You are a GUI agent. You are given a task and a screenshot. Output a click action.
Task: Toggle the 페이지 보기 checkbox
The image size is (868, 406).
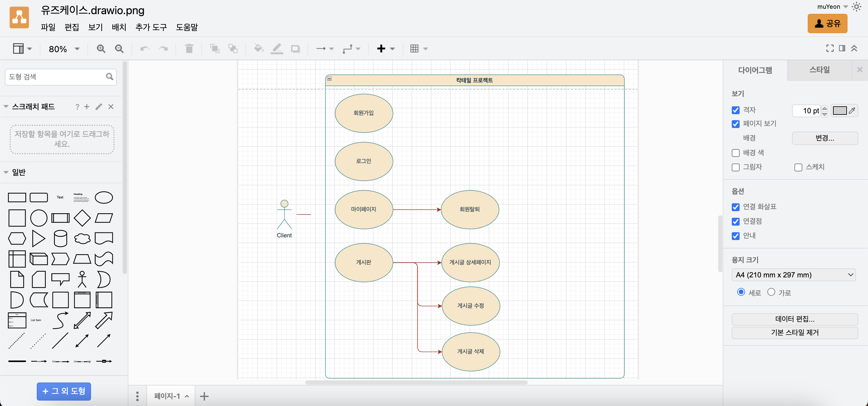coord(736,124)
